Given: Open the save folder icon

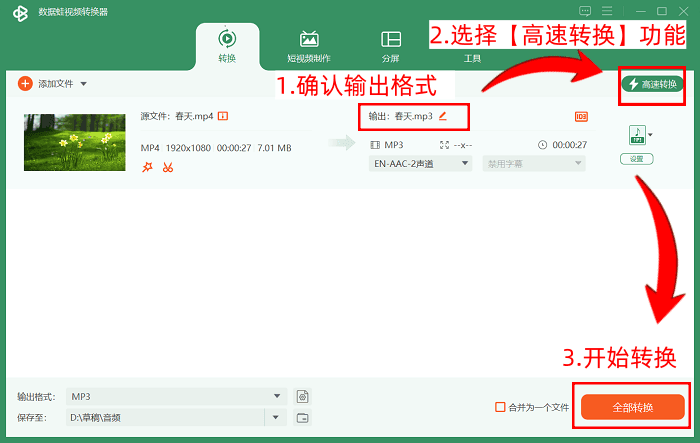Looking at the screenshot, I should [303, 418].
